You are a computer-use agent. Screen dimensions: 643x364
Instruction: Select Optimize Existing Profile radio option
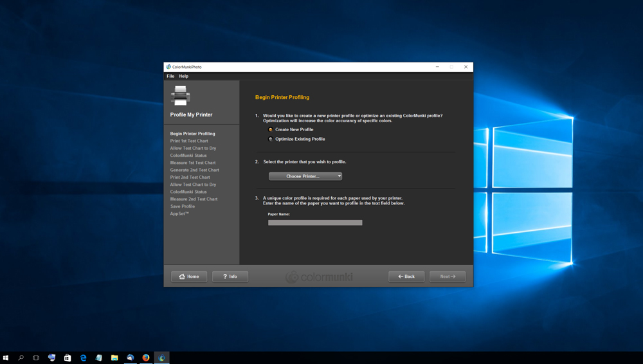pyautogui.click(x=271, y=140)
